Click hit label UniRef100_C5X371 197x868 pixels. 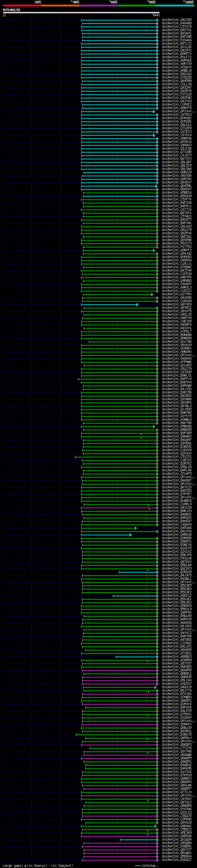[176, 457]
